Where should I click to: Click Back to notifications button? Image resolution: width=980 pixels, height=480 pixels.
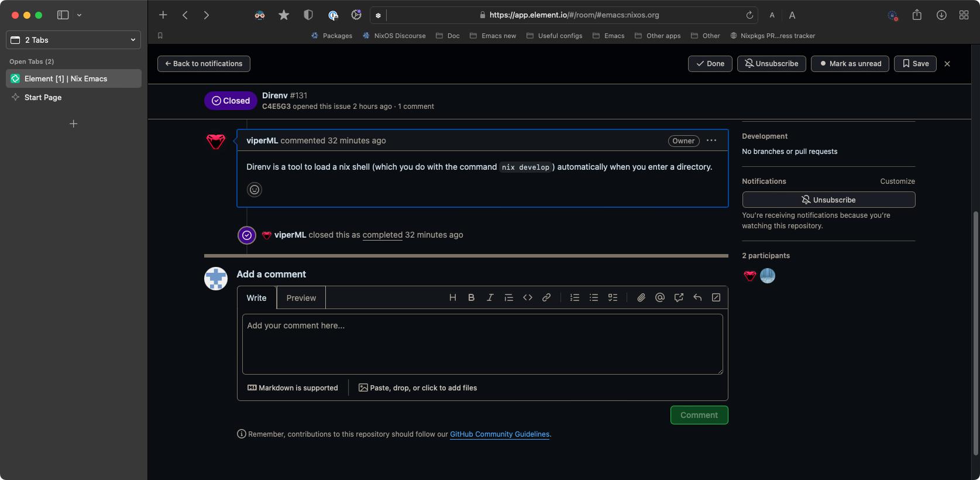(204, 64)
